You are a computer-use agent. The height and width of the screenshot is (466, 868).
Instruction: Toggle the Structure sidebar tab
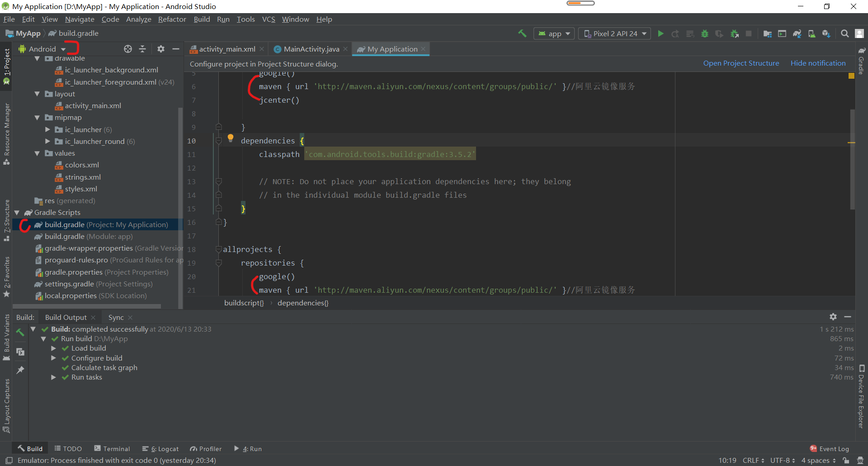coord(6,220)
